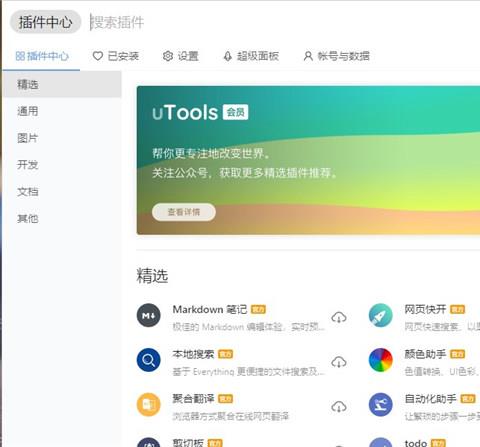The height and width of the screenshot is (447, 480).
Task: Click the uTools 会员 banner
Action: (x=308, y=160)
